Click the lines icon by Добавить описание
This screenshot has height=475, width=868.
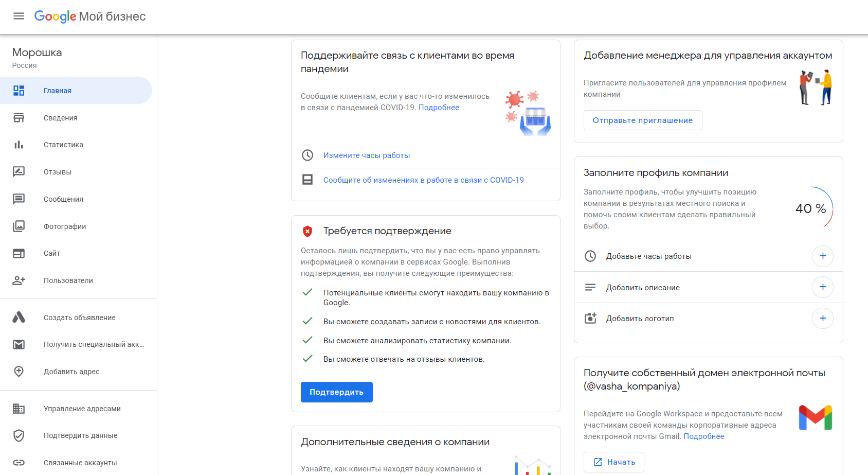pos(590,287)
